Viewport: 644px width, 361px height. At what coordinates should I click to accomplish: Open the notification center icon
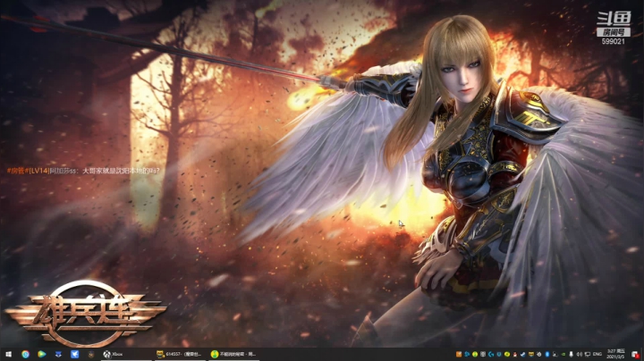(x=635, y=355)
